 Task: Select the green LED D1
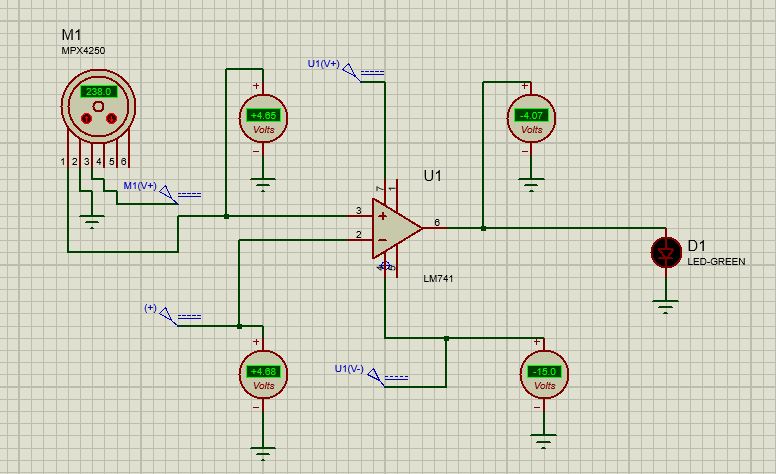coord(666,253)
